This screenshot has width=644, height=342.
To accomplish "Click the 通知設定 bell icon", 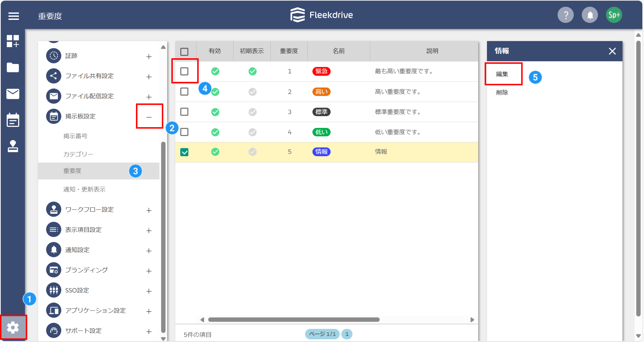I will pos(54,250).
